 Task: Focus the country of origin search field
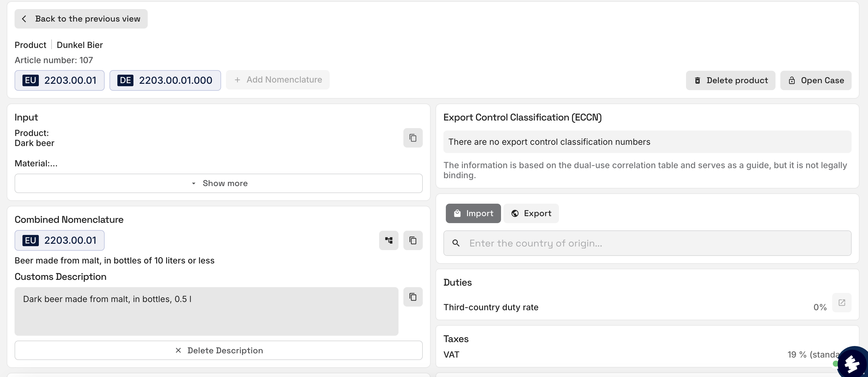654,243
